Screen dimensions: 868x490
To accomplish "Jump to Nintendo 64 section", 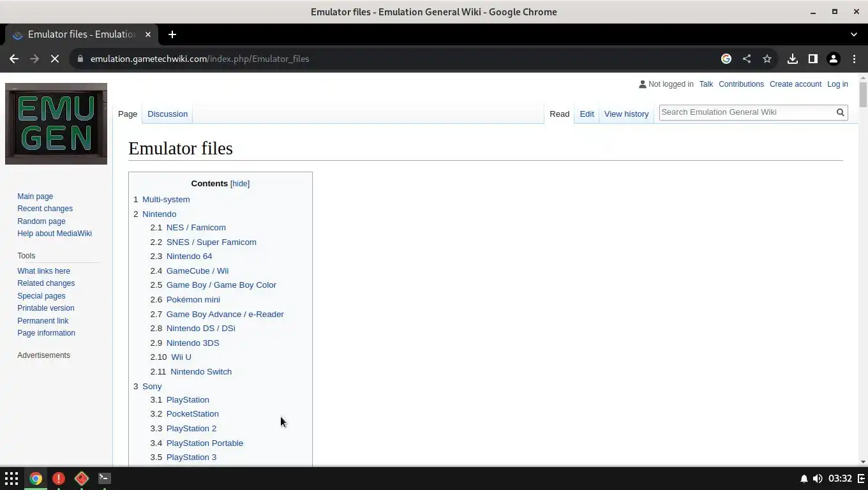I will [189, 256].
